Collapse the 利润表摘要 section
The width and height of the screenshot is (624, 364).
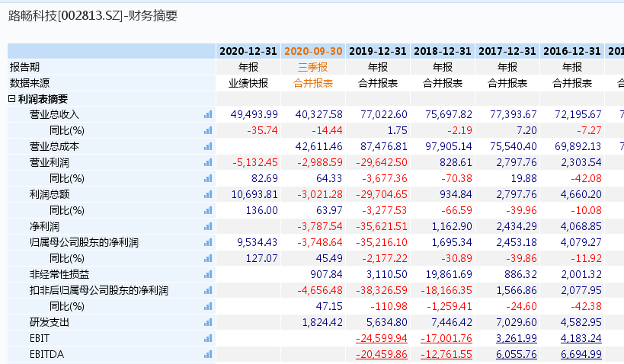[x=12, y=99]
